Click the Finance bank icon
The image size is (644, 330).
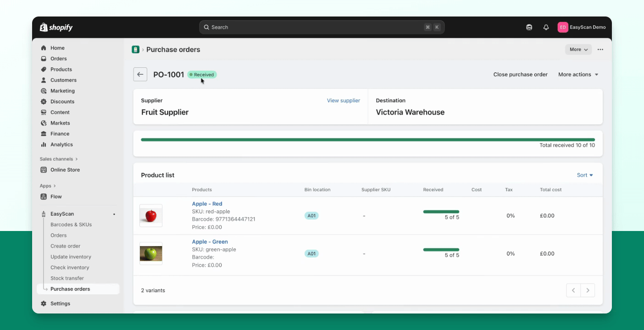[44, 134]
